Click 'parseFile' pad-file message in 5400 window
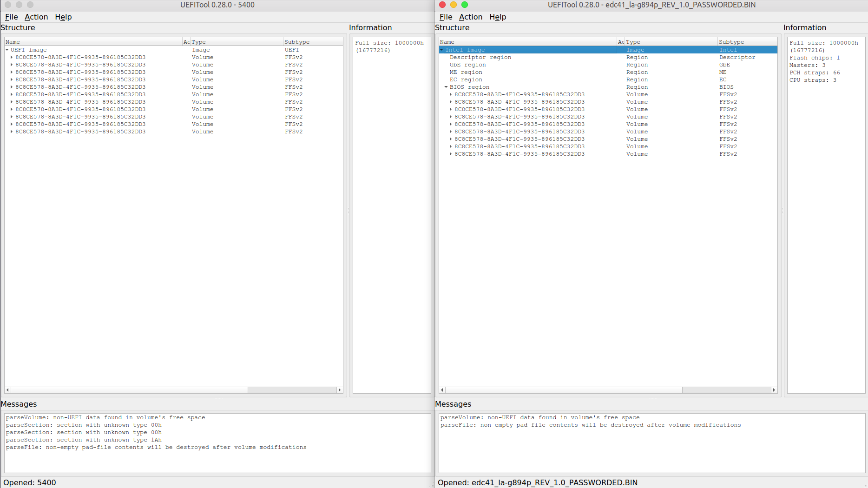This screenshot has height=488, width=868. [x=156, y=447]
